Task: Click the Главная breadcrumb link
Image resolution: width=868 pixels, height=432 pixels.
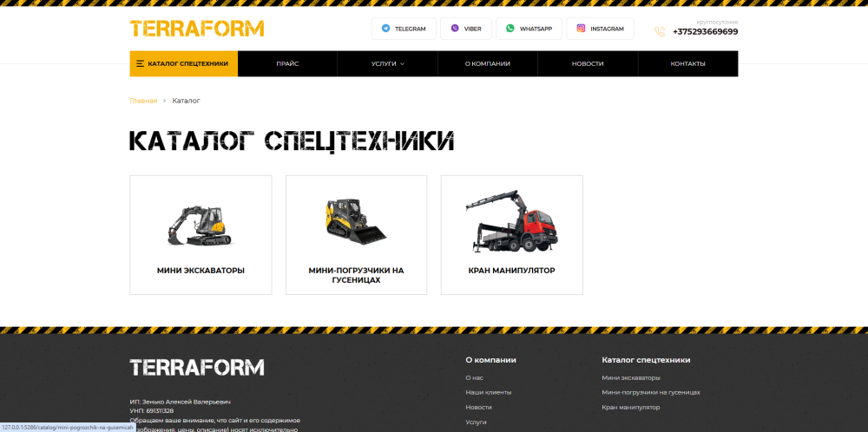Action: click(143, 101)
